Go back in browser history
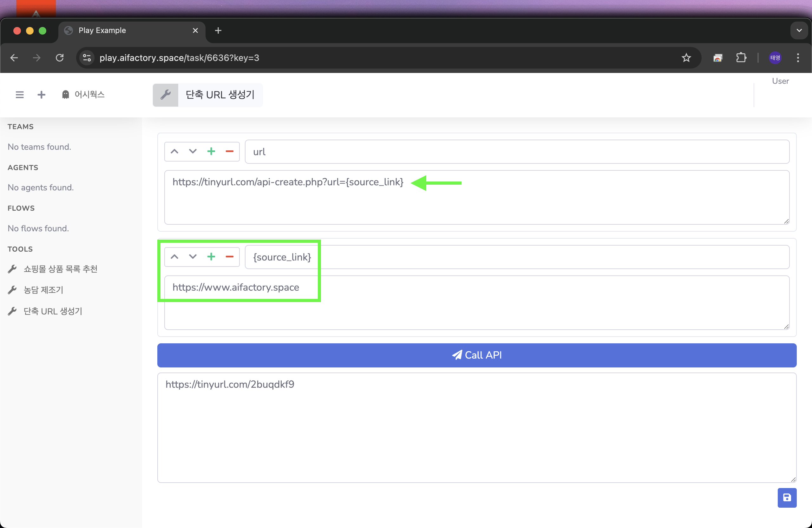This screenshot has width=812, height=528. [x=14, y=58]
